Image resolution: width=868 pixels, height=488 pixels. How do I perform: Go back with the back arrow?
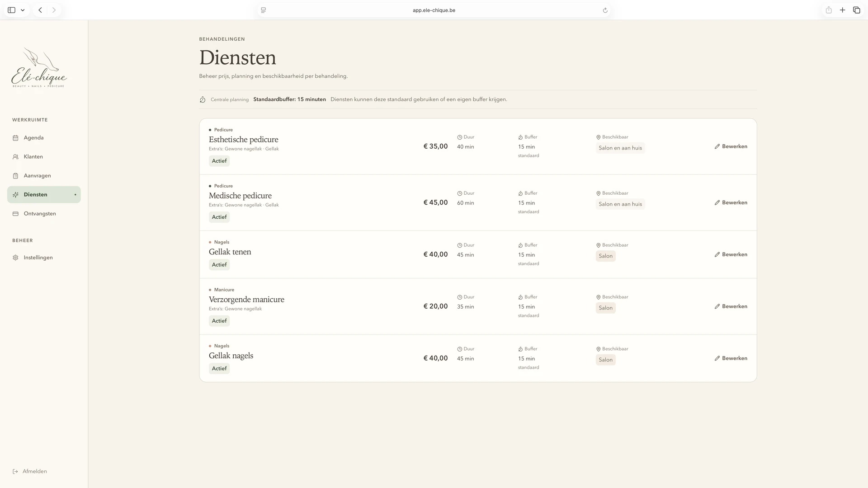click(x=40, y=10)
